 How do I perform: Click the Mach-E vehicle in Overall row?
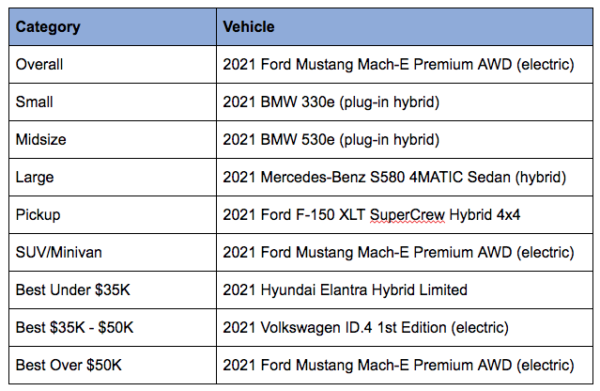click(x=404, y=64)
